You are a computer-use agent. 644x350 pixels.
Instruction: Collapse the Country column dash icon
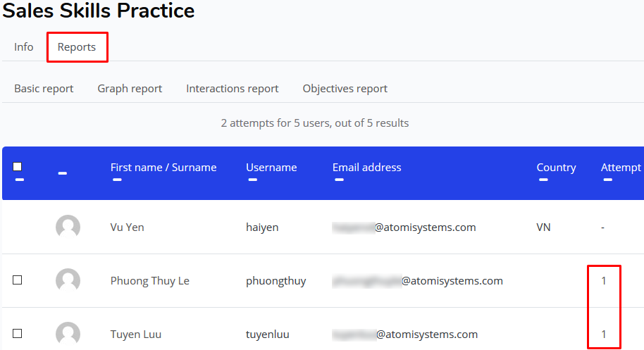(543, 180)
